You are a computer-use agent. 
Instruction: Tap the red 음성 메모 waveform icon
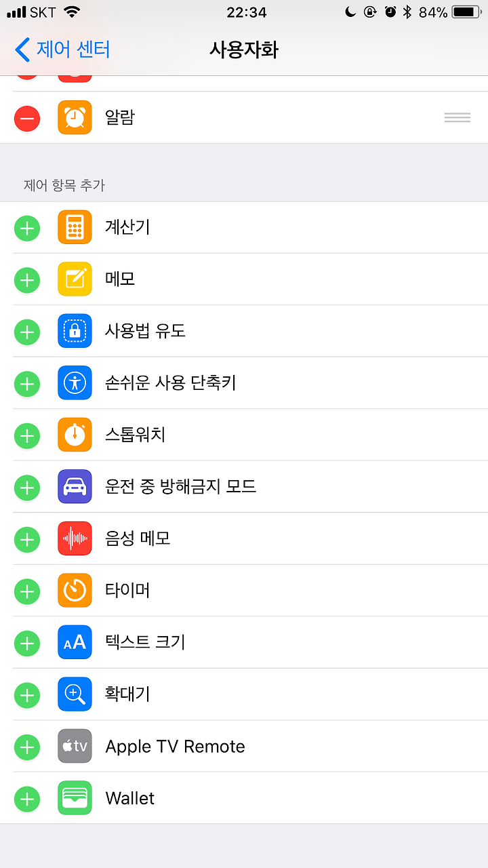click(x=75, y=538)
